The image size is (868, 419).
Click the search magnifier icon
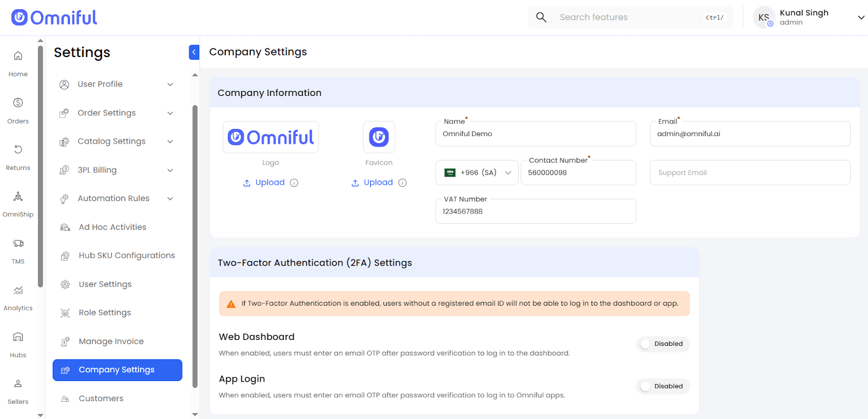(x=541, y=17)
